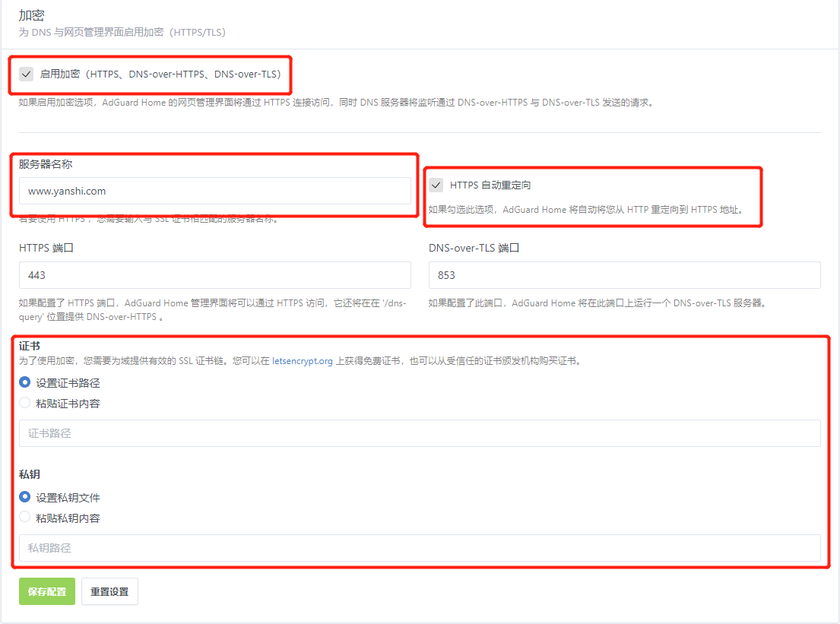
Task: Select the 设置私钥文件 radio button
Action: [x=25, y=497]
